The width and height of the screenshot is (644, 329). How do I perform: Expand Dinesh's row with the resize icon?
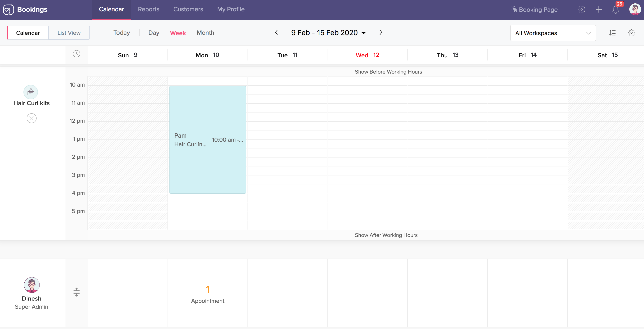(77, 292)
